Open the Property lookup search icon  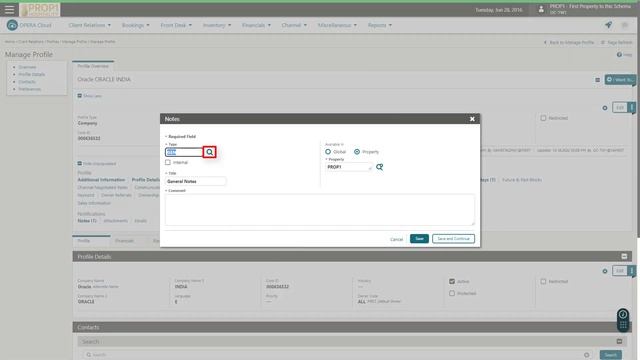click(379, 167)
